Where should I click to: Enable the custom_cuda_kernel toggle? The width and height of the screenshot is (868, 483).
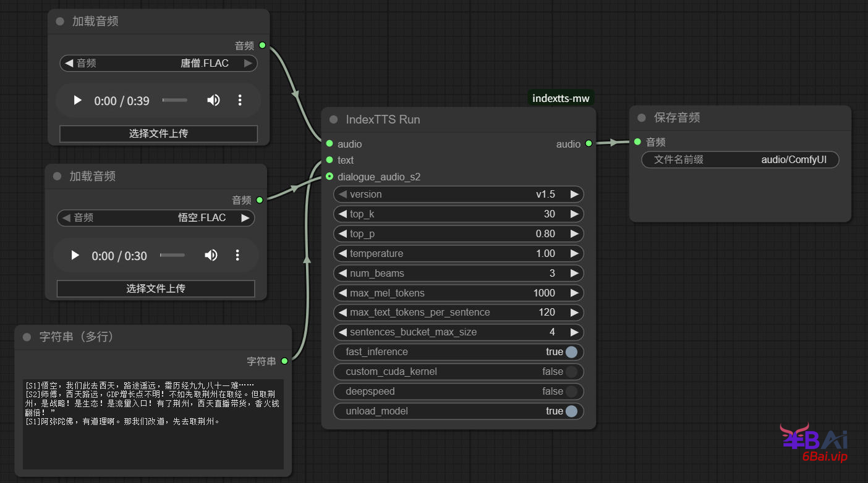pos(571,372)
